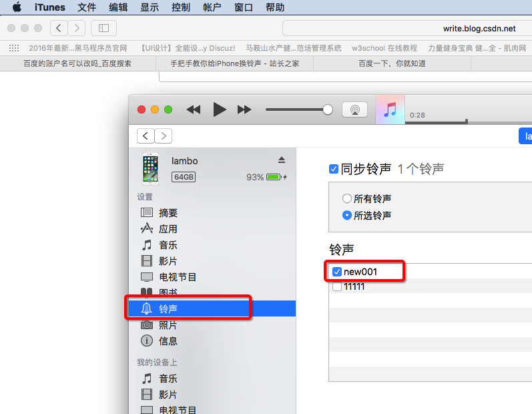Image resolution: width=532 pixels, height=414 pixels.
Task: Open the AirPlay output button
Action: coord(354,110)
